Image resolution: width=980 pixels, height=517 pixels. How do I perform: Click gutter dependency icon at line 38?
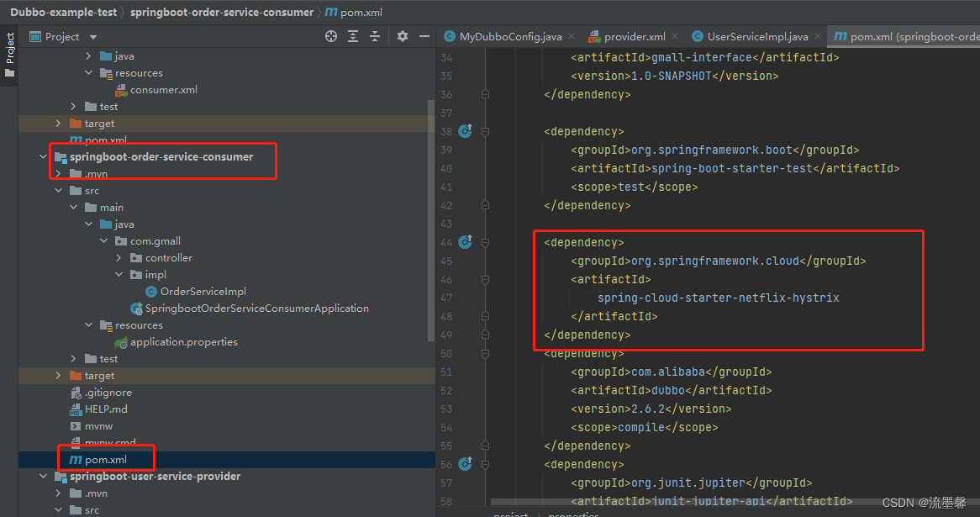point(466,130)
